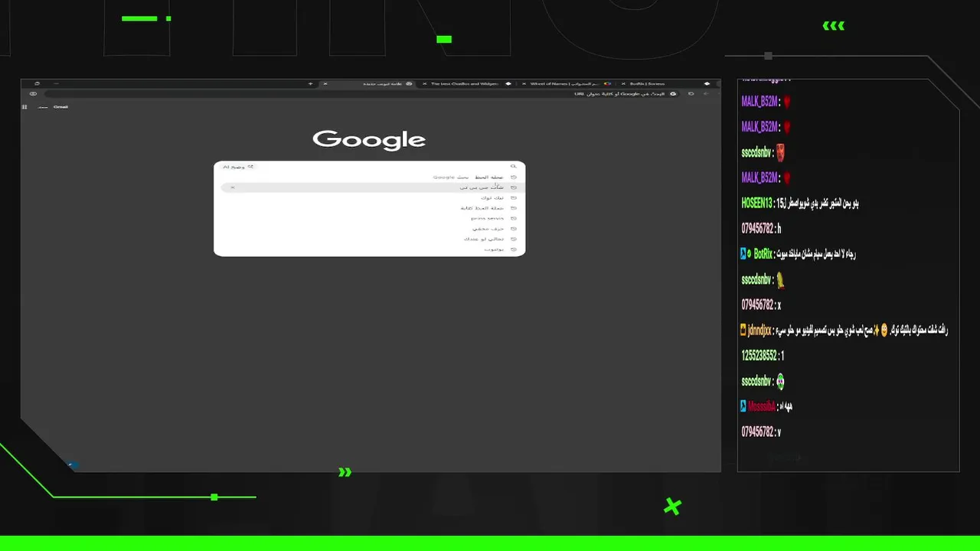
Task: Click the Wheel of Names tab favicon
Action: click(607, 83)
